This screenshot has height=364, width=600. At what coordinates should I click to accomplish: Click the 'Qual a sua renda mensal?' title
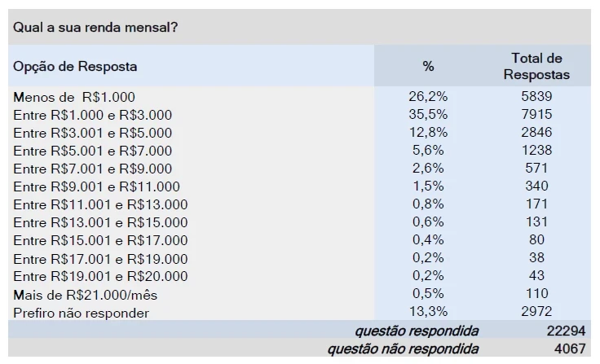(95, 28)
